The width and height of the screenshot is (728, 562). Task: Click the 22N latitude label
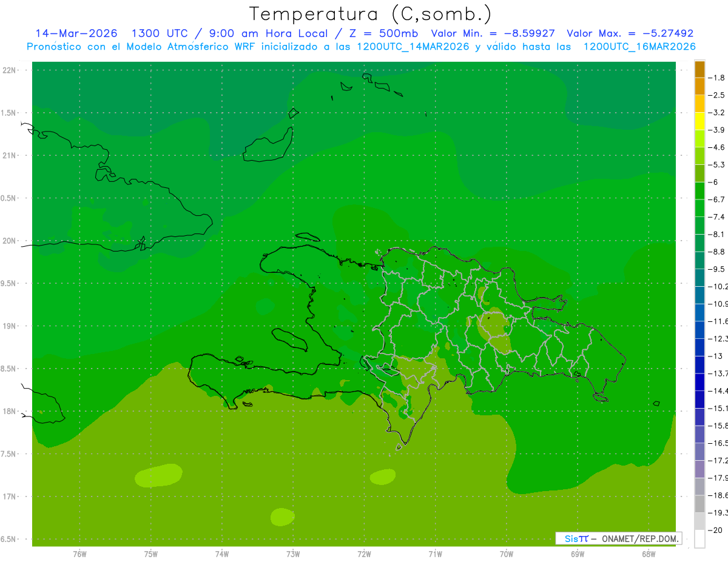(x=9, y=70)
